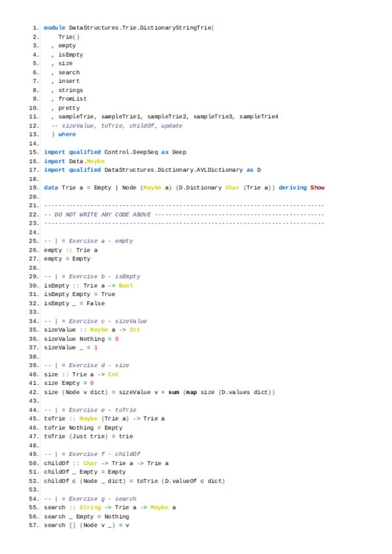Screen dimensions: 392x554
Task: Click 'deriving' keyword on line 19
Action: tap(293, 187)
